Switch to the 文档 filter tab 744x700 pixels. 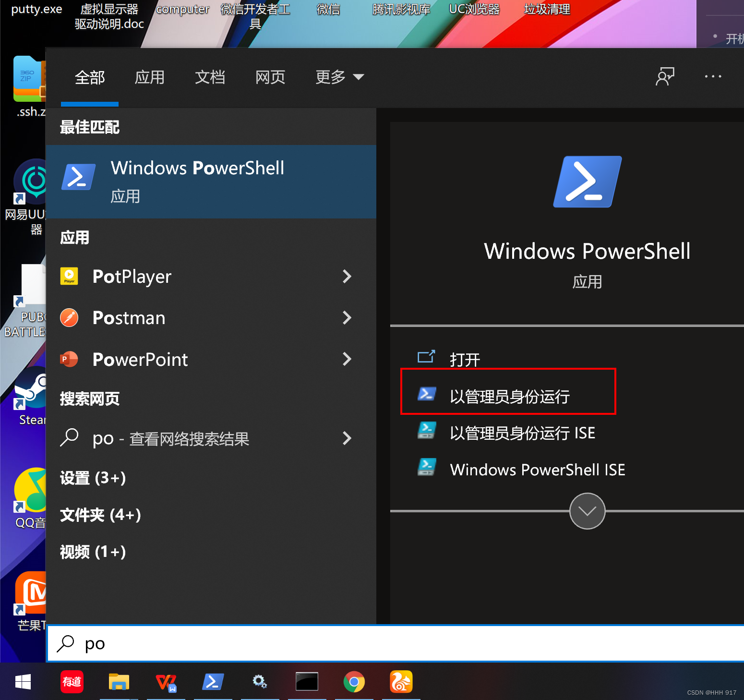coord(210,77)
